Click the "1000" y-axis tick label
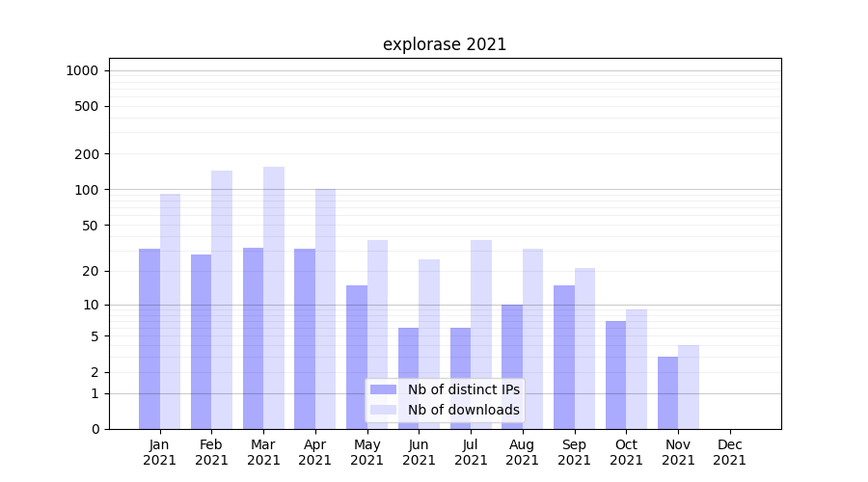868x482 pixels. pos(82,70)
